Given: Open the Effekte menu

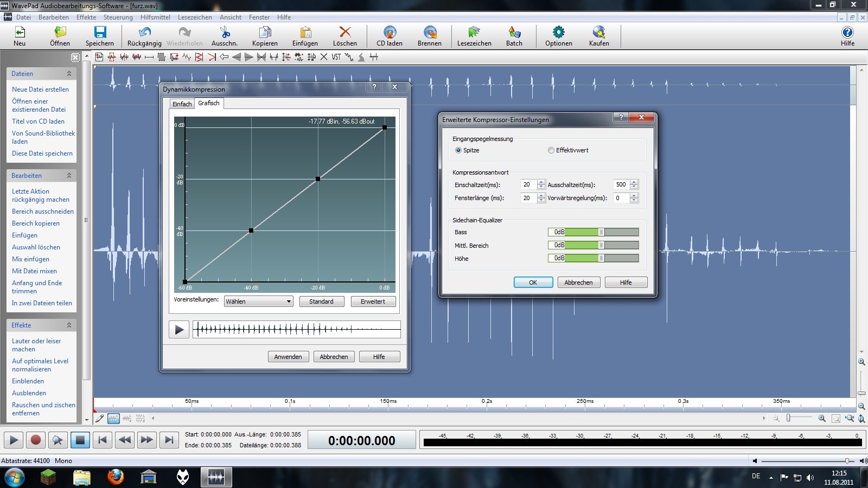Looking at the screenshot, I should click(x=86, y=17).
